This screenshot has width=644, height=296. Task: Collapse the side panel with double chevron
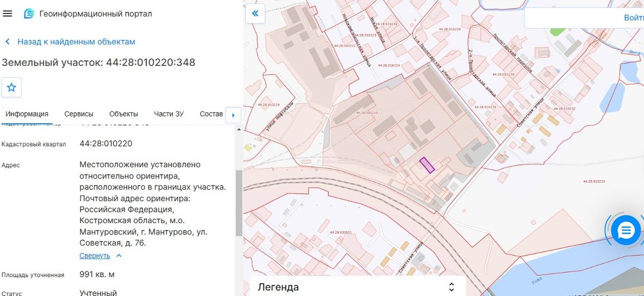[x=255, y=13]
